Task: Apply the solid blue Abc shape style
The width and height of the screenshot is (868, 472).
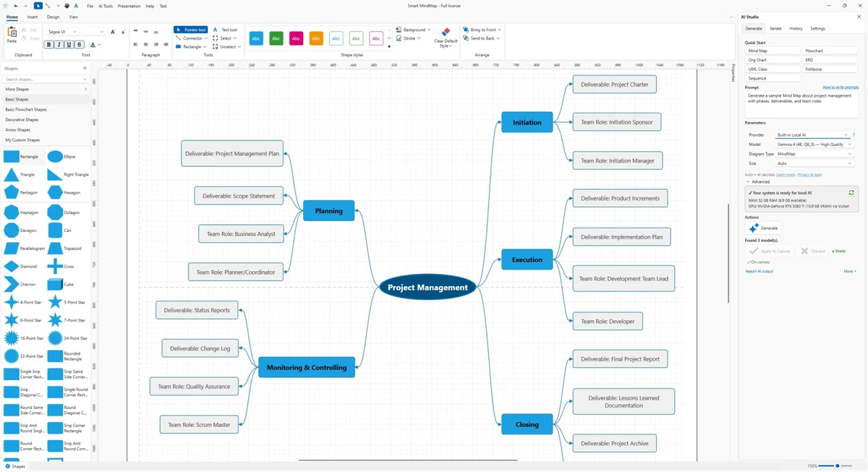Action: [x=256, y=38]
